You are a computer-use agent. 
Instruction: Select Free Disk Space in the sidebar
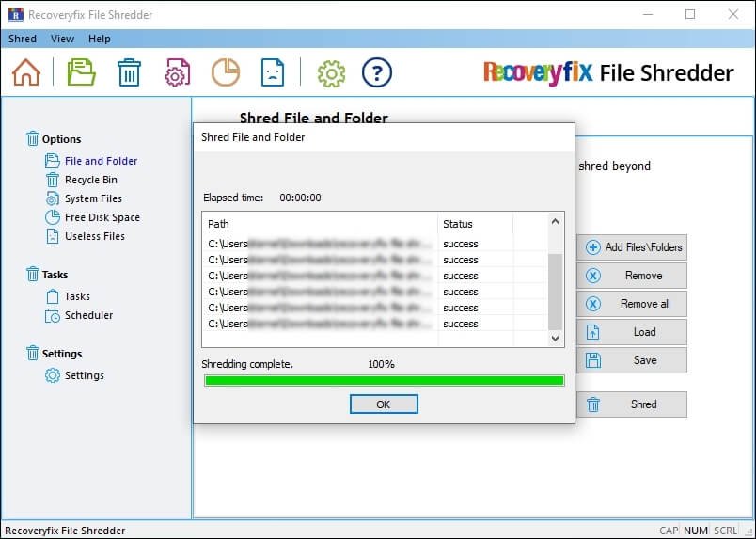[102, 217]
